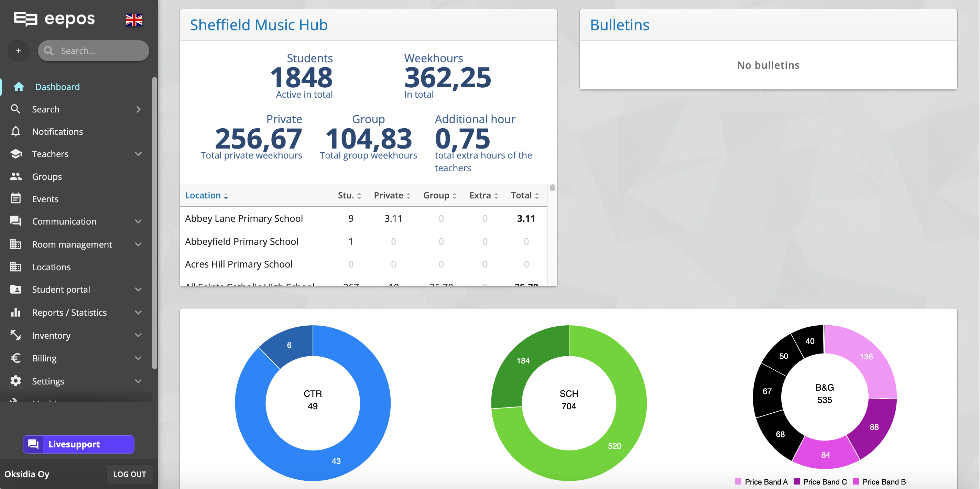
Task: Expand the Communication submenu chevron
Action: coord(139,221)
